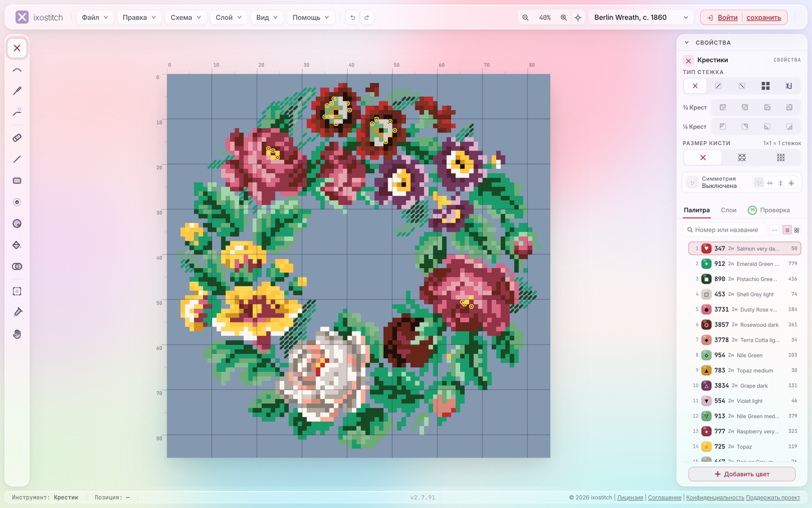The height and width of the screenshot is (508, 812).
Task: Select the hand pan tool
Action: tap(17, 334)
